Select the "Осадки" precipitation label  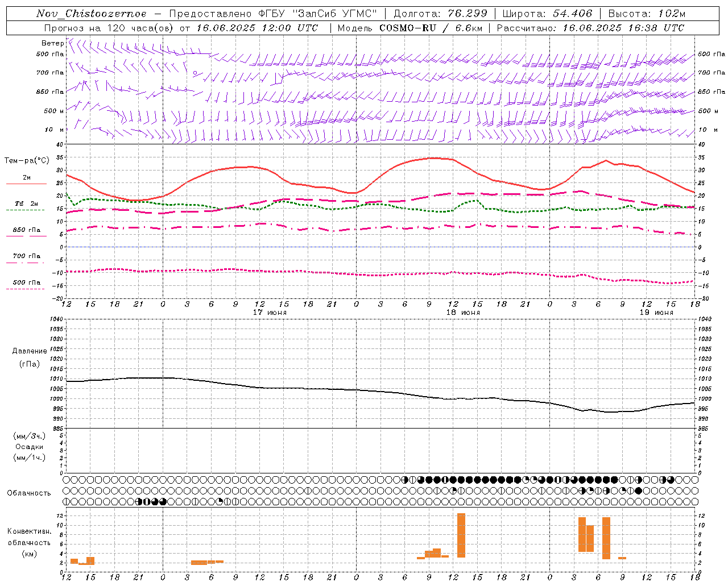click(30, 447)
